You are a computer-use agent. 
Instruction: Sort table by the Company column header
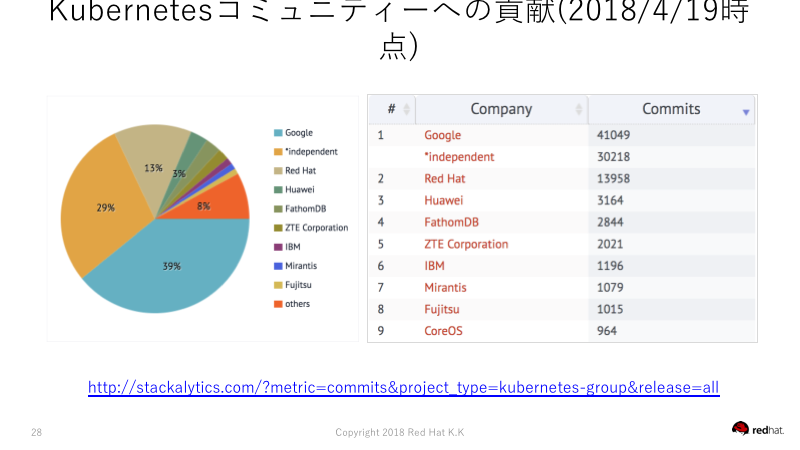click(x=502, y=109)
